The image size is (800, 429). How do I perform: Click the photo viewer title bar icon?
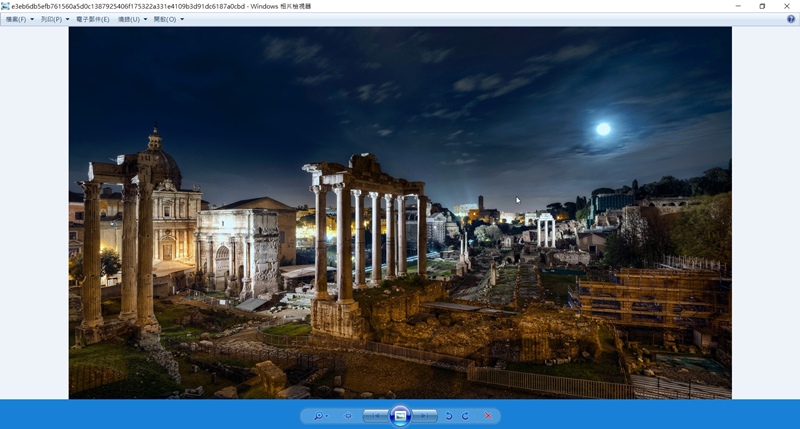pos(6,6)
